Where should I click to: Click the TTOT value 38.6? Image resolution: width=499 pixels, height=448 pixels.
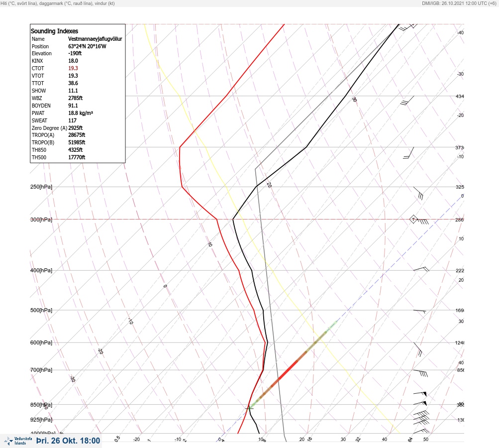[x=73, y=83]
